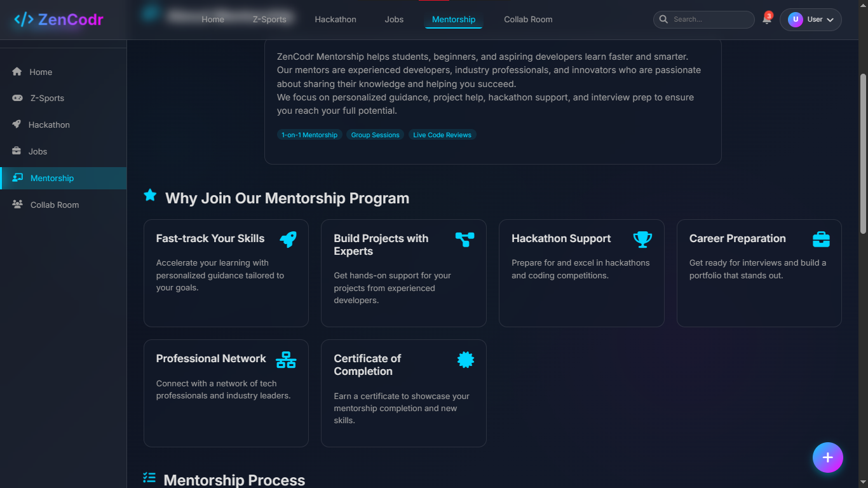The image size is (868, 488).
Task: Switch to the Hackathon top navigation tab
Action: click(x=336, y=20)
